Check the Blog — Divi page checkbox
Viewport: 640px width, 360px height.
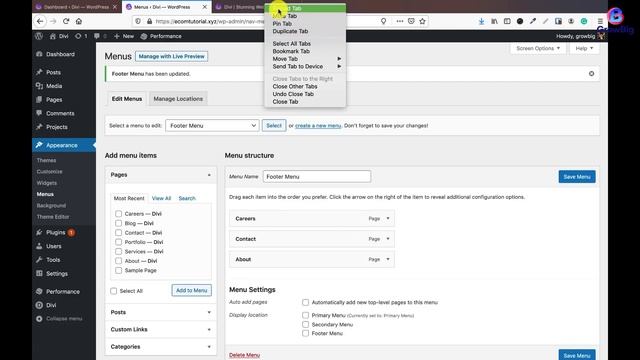pos(118,223)
